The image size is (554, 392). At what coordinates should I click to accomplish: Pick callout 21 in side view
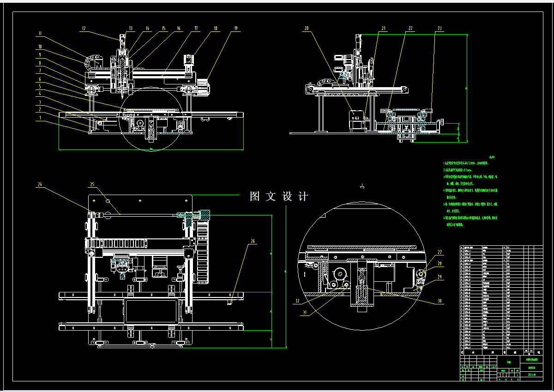tap(383, 28)
